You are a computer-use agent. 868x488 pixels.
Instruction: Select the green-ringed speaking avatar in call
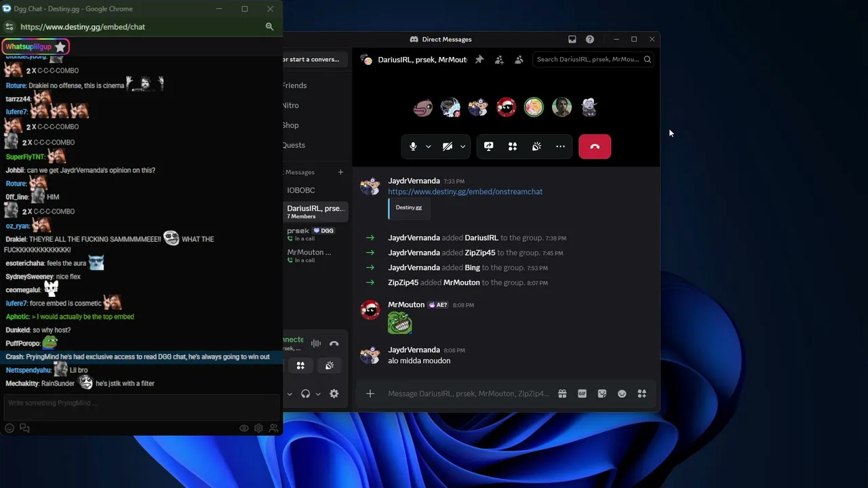coord(534,107)
